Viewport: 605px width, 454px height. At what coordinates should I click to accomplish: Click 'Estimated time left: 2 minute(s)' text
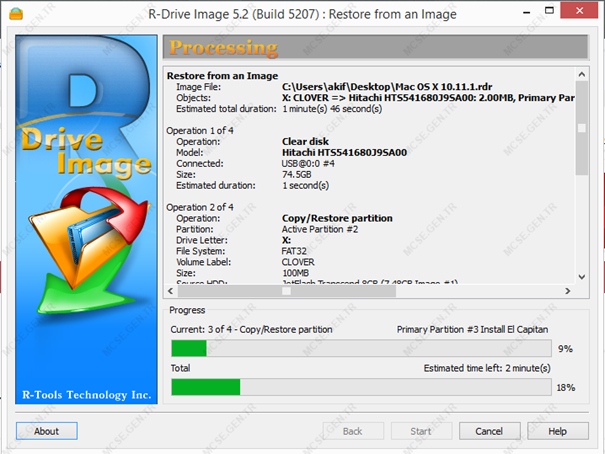(x=487, y=368)
